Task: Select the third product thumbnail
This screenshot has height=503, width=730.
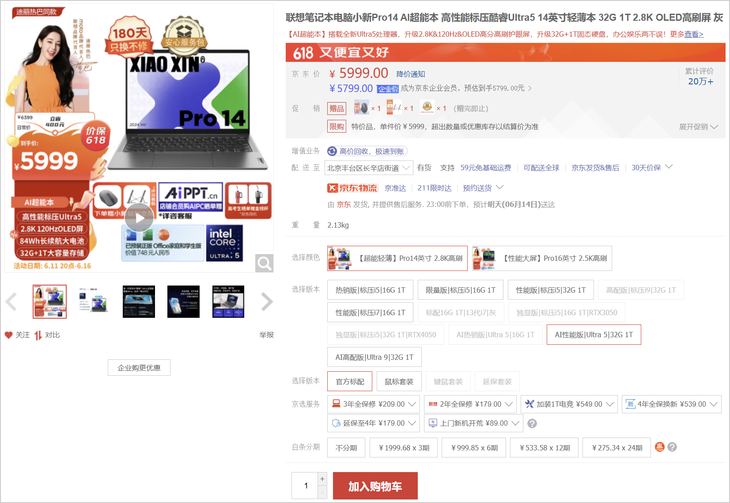Action: click(139, 302)
